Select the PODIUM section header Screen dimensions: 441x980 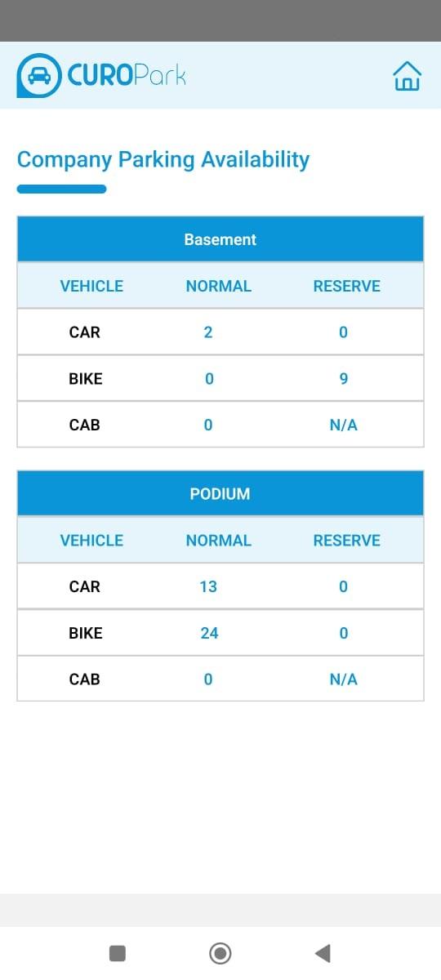point(220,494)
